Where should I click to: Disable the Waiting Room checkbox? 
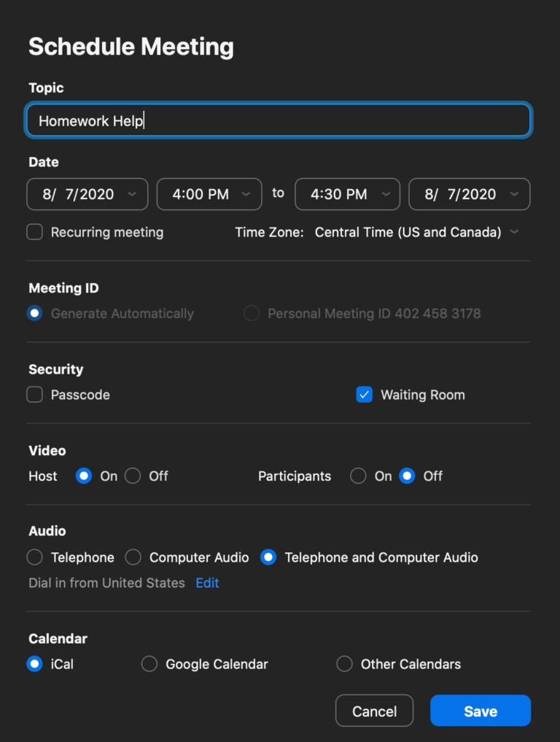pyautogui.click(x=365, y=395)
